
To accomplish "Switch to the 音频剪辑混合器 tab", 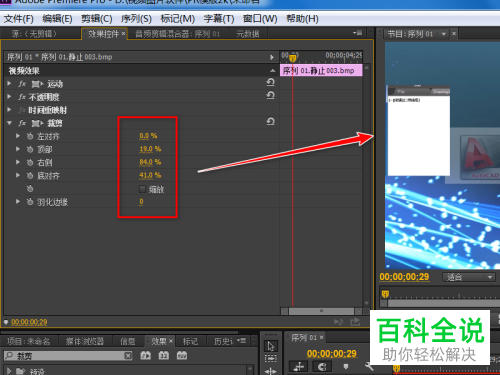I will pos(178,34).
